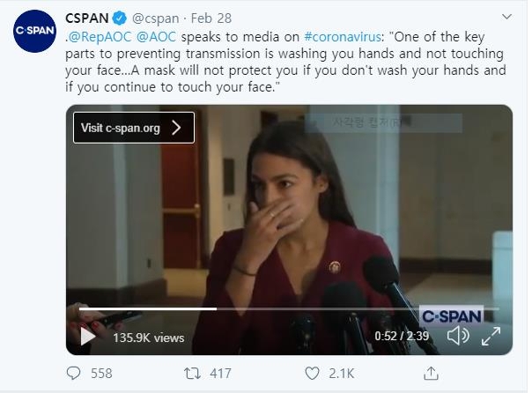Image resolution: width=532 pixels, height=393 pixels.
Task: Click the @RepAOC mention
Action: pos(98,36)
